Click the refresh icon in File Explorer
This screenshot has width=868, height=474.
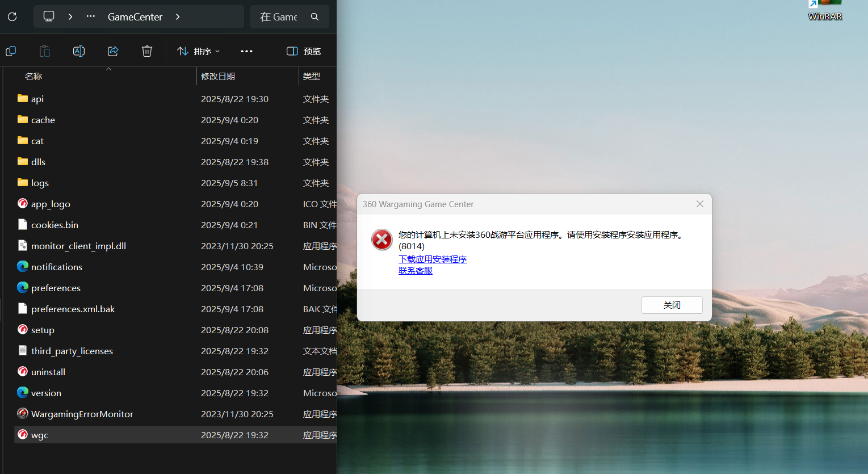click(x=12, y=17)
